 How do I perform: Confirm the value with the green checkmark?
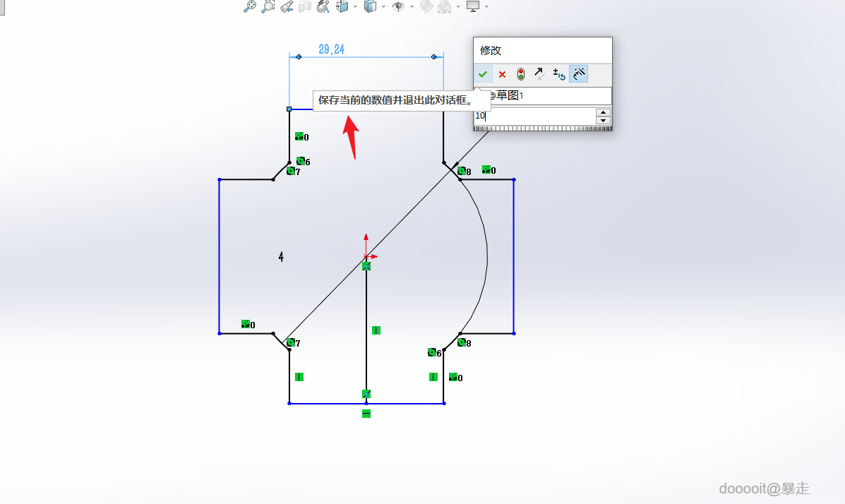click(483, 74)
